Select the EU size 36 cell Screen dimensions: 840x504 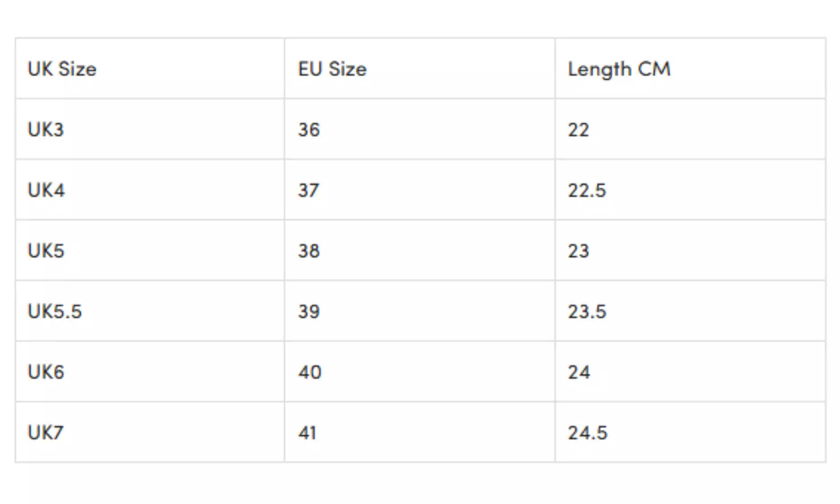(309, 130)
